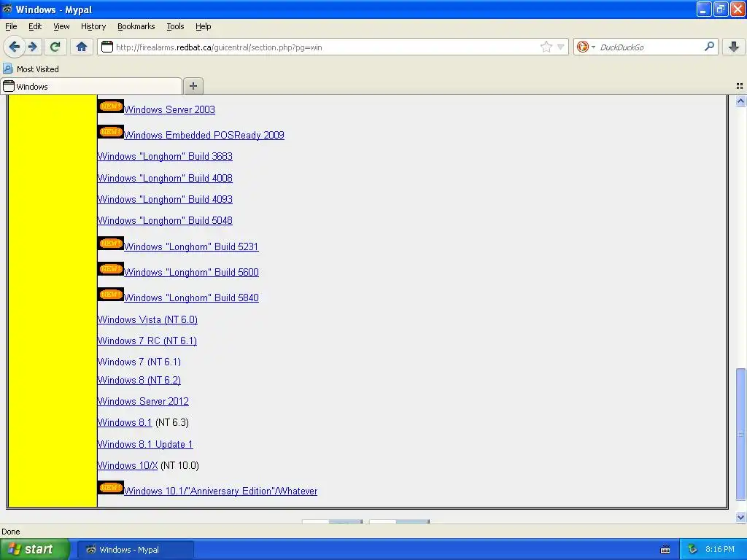Click NEW badge beside Windows Server 2003

111,106
